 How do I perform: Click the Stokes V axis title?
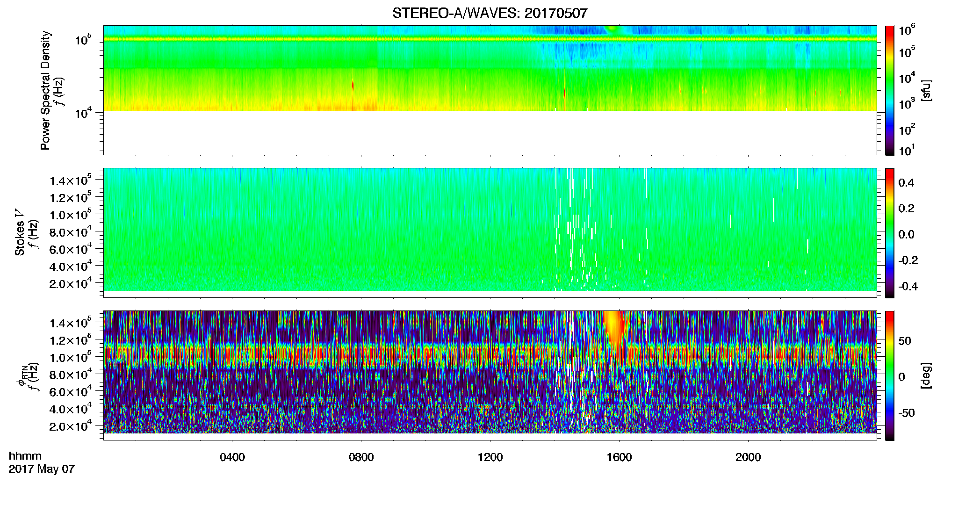click(20, 233)
